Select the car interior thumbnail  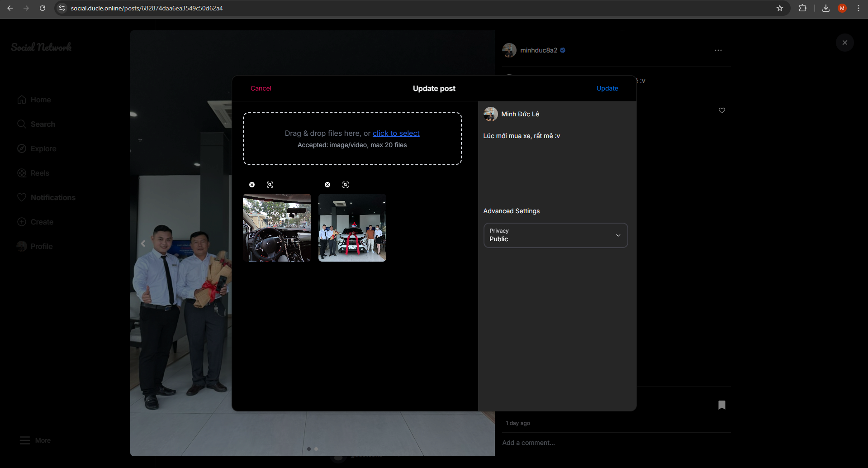point(277,228)
